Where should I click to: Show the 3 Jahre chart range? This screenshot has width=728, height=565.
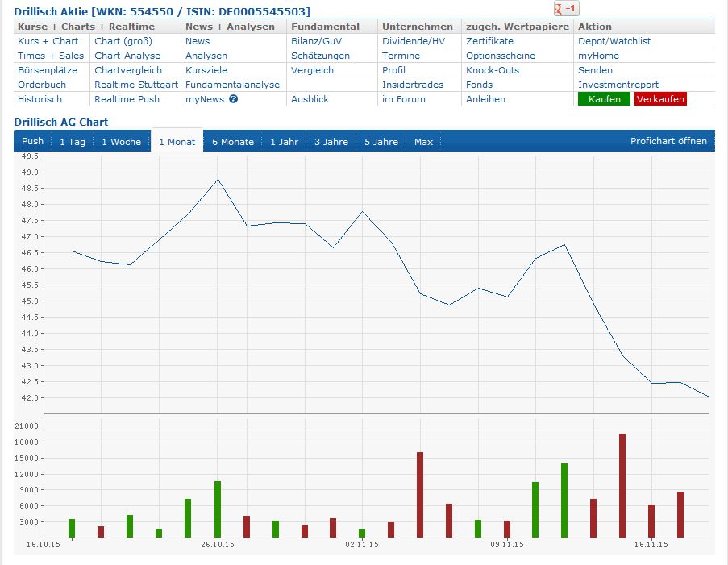point(331,142)
